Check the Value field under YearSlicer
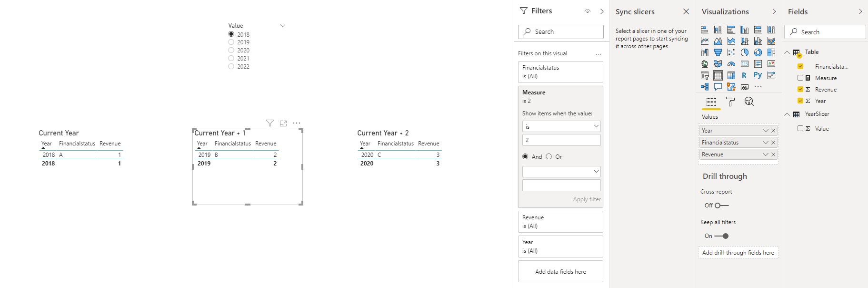 coord(800,128)
